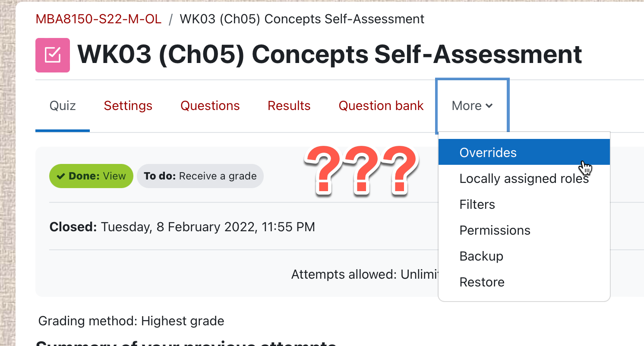The image size is (644, 346).
Task: Go to the Questions tab
Action: tap(210, 106)
